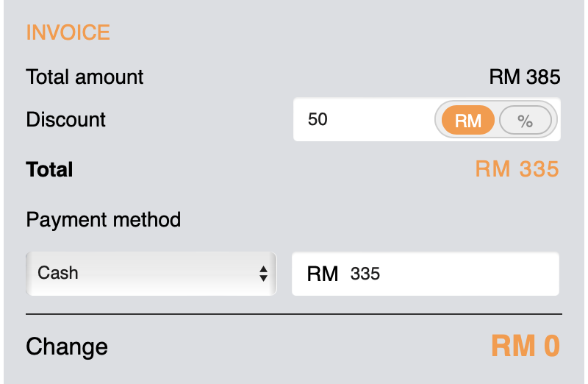This screenshot has height=384, width=588.
Task: Click the number 50 in Discount box
Action: tap(318, 119)
